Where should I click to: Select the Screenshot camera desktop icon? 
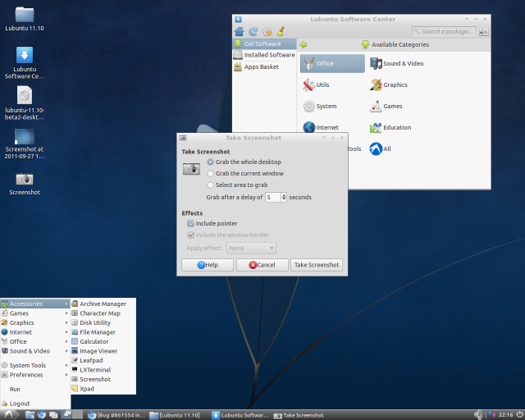click(x=25, y=184)
